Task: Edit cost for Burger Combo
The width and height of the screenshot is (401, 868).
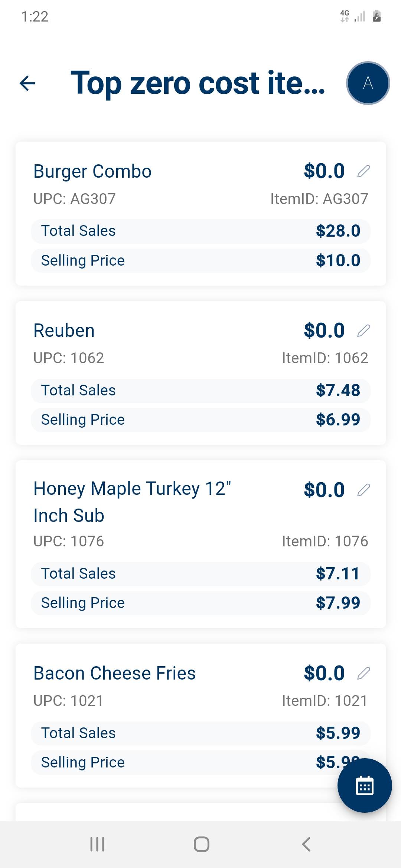Action: (363, 171)
